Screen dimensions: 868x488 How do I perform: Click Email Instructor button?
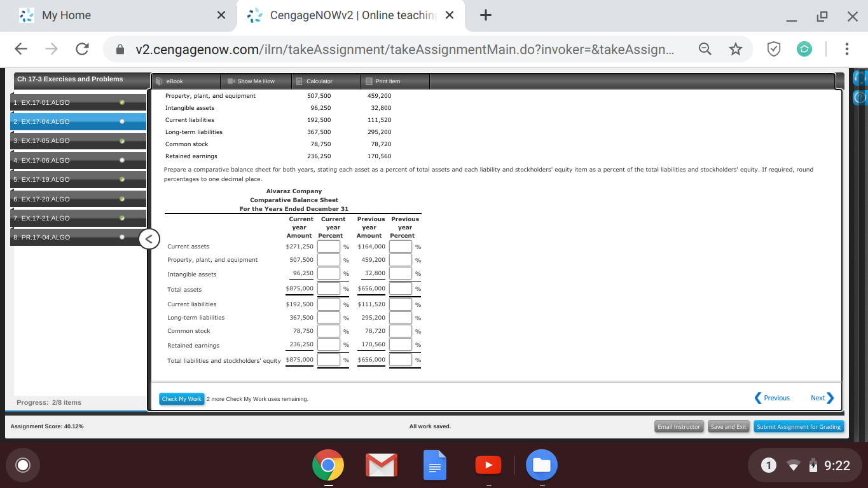tap(679, 426)
